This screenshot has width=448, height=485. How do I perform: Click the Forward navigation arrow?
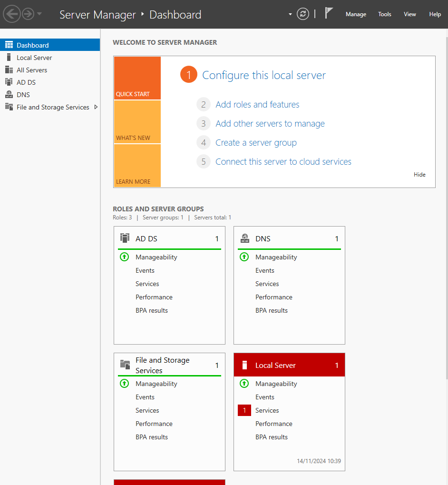(28, 14)
